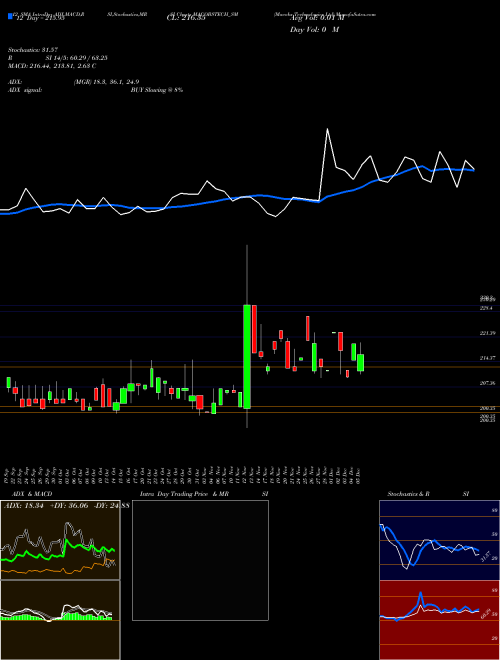Click the tall green candlestick on 12 Nov
This screenshot has height=660, width=500.
pyautogui.click(x=247, y=356)
